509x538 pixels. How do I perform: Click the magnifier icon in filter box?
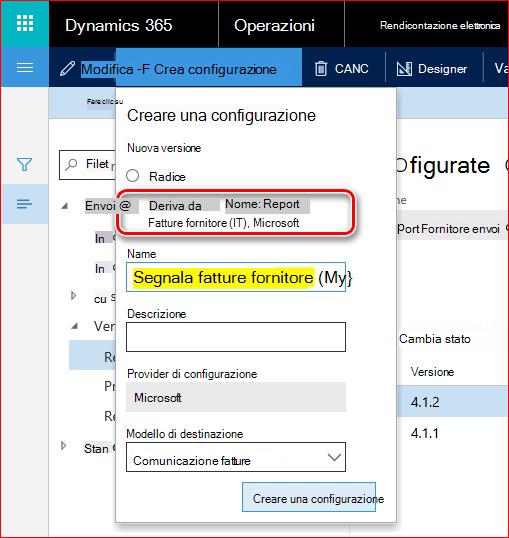[x=71, y=164]
